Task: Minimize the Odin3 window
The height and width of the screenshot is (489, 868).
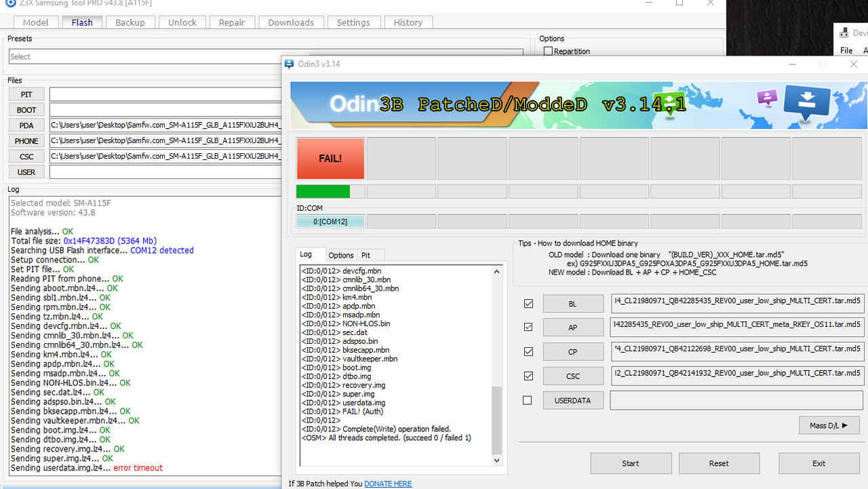Action: pos(791,64)
